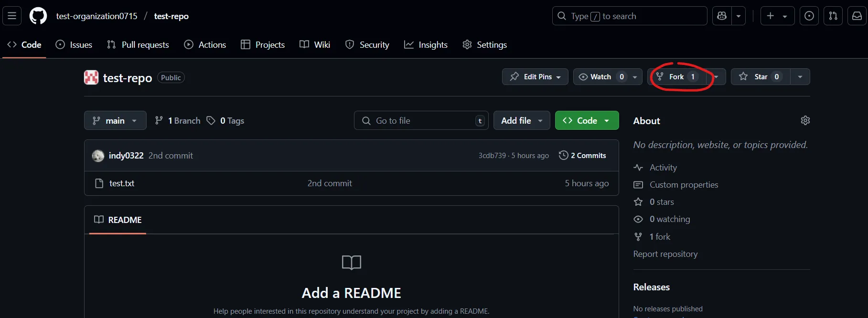Open Custom properties link

coord(684,185)
